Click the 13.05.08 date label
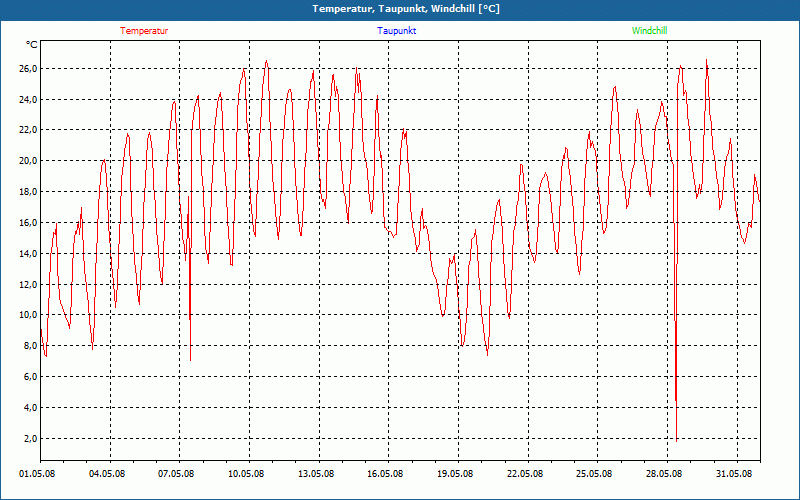 316,473
